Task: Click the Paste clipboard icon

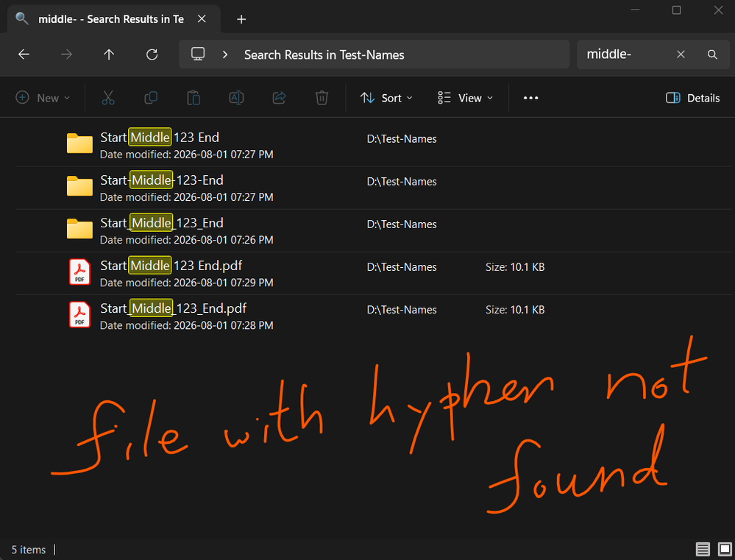Action: tap(193, 98)
